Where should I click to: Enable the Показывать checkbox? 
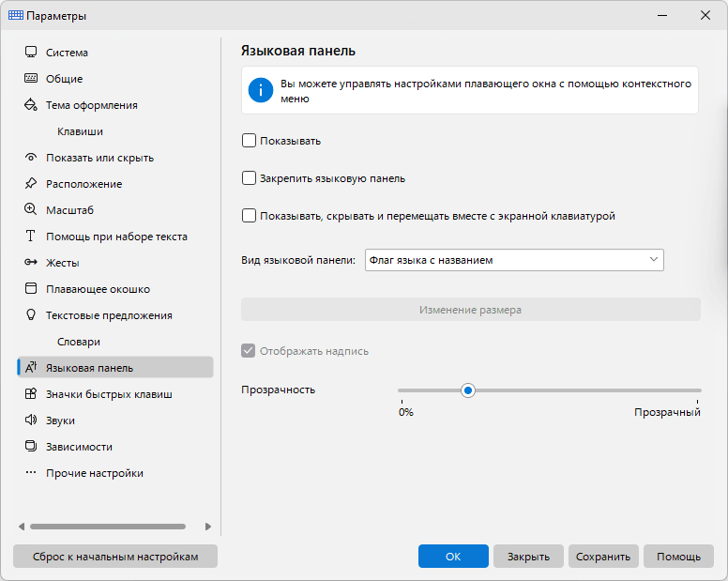(249, 140)
